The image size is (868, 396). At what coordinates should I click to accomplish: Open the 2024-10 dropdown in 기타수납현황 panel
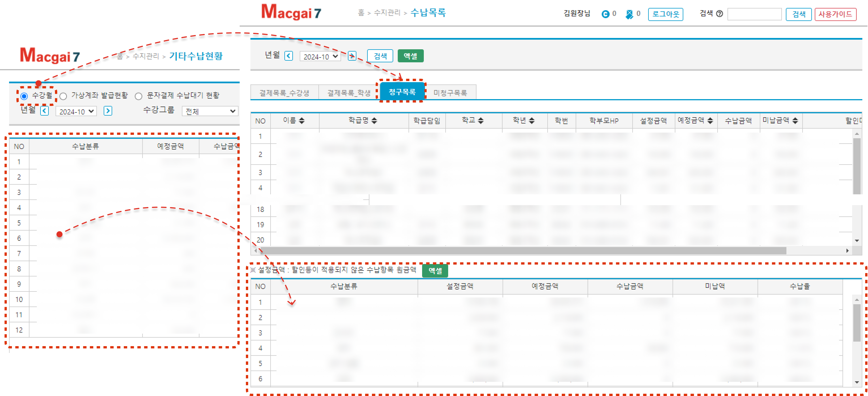[x=76, y=111]
